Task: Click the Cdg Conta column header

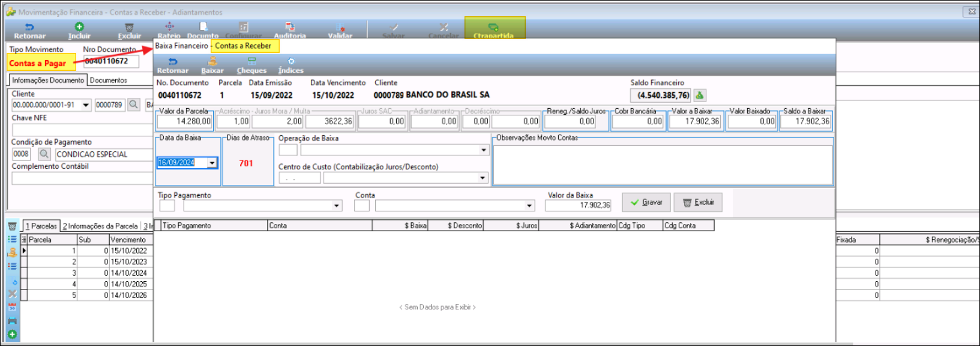Action: 688,225
